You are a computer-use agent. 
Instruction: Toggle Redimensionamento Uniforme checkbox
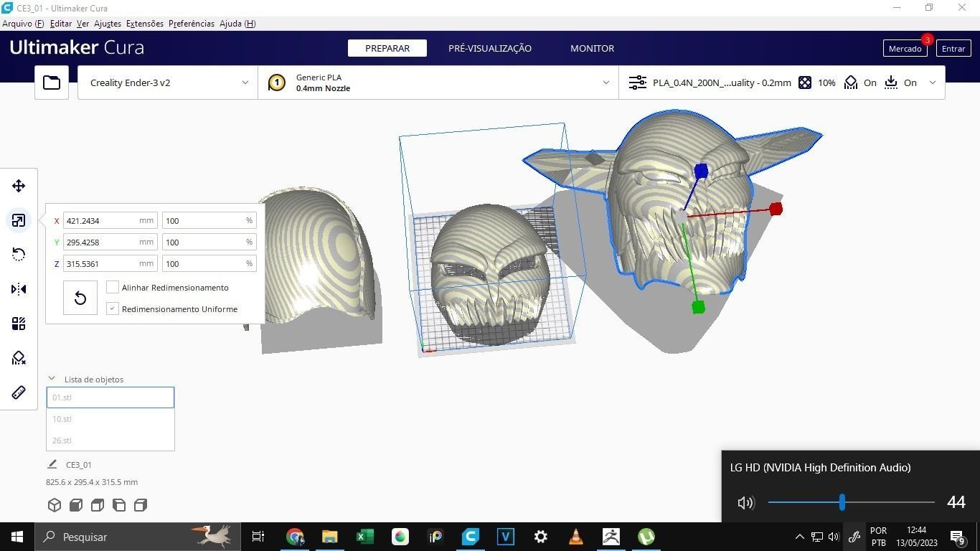[113, 309]
